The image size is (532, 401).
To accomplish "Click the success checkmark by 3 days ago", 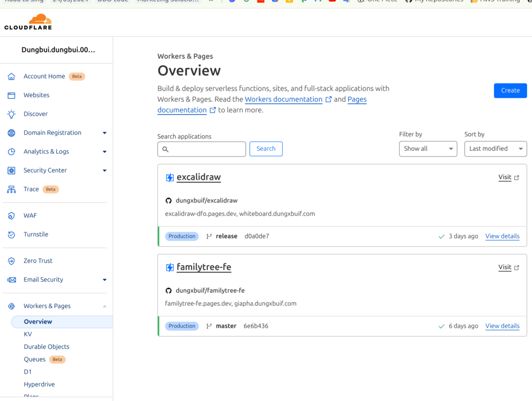I will pos(442,236).
